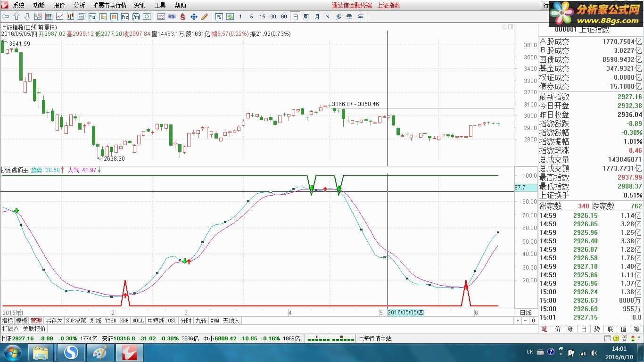644x362 pixels.
Task: Click the up arrow toolbar icon
Action: pos(17,16)
